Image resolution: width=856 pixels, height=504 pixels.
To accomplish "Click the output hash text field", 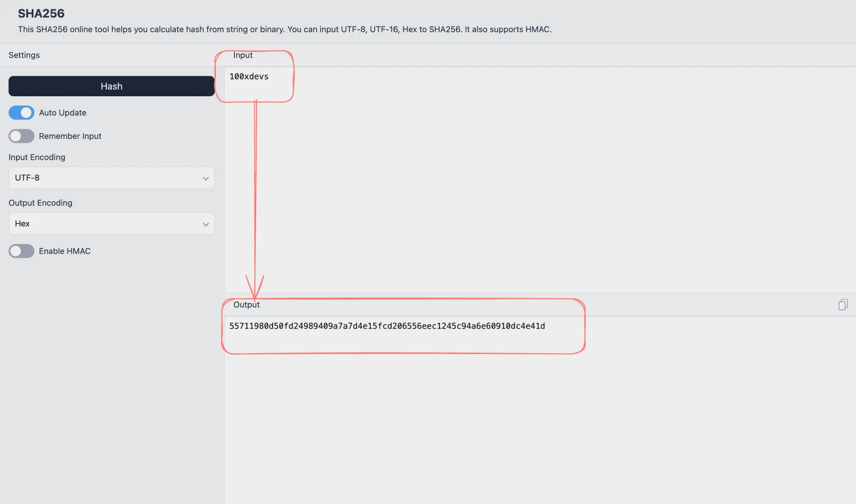I will point(387,326).
